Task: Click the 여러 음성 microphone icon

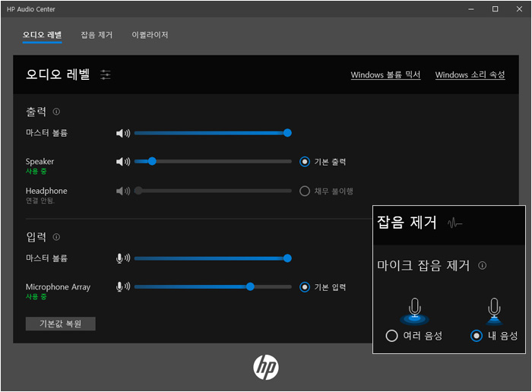Action: (x=415, y=311)
